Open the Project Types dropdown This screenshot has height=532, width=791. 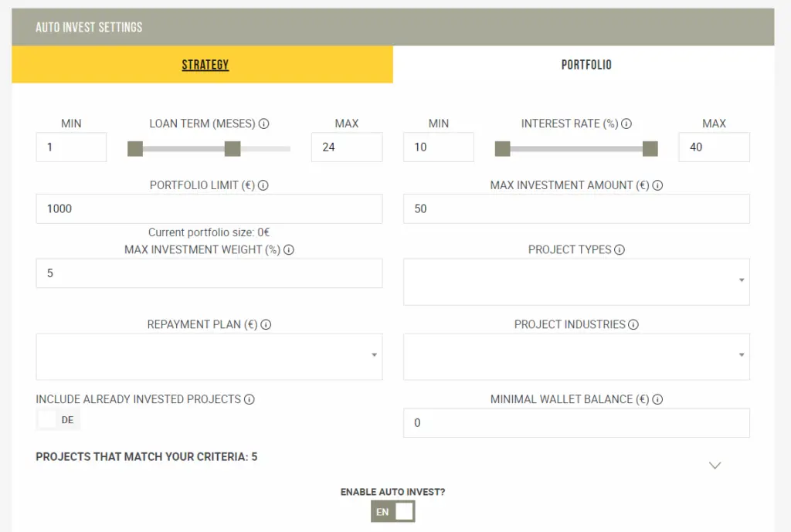coord(576,282)
